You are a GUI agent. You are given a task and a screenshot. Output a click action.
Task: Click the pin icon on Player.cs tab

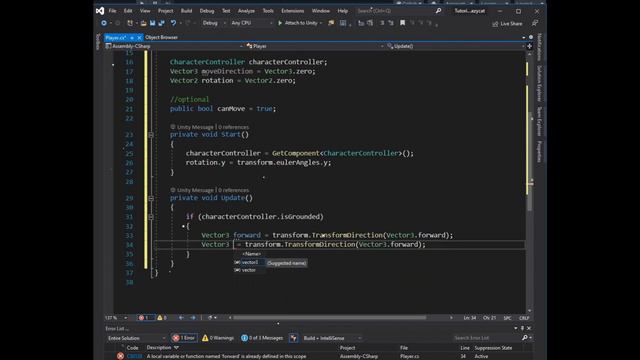coord(132,38)
